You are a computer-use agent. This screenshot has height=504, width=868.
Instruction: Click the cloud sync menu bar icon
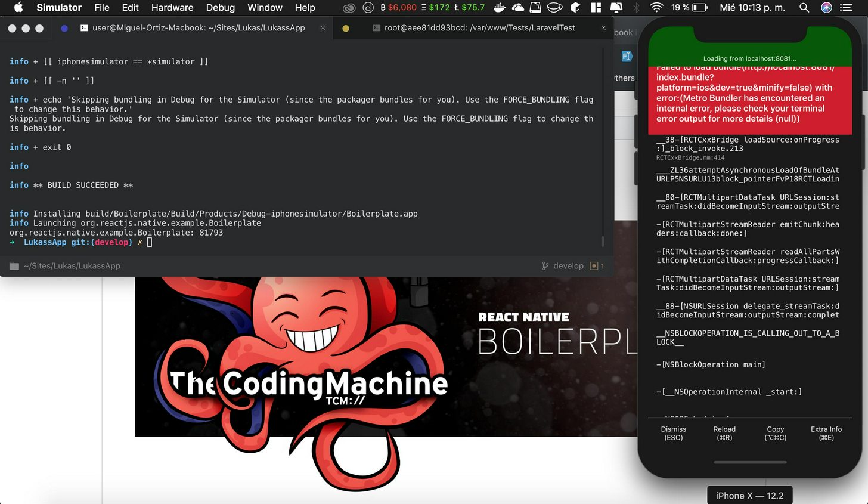pyautogui.click(x=517, y=8)
